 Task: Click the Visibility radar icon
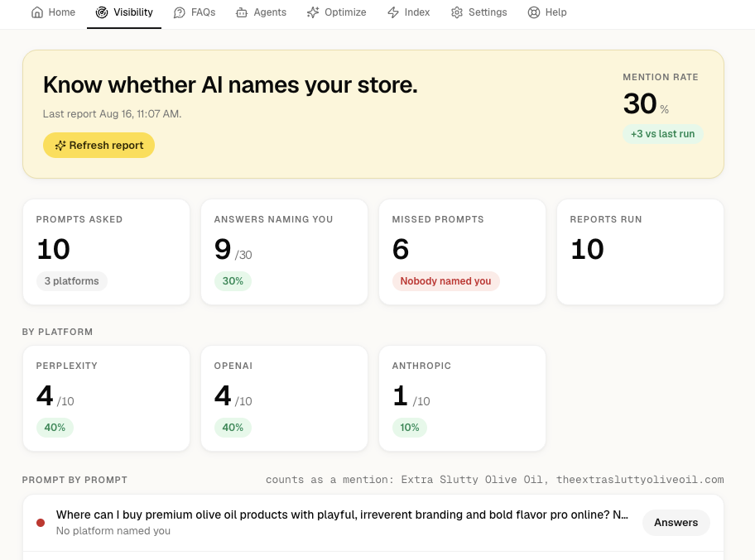[102, 12]
